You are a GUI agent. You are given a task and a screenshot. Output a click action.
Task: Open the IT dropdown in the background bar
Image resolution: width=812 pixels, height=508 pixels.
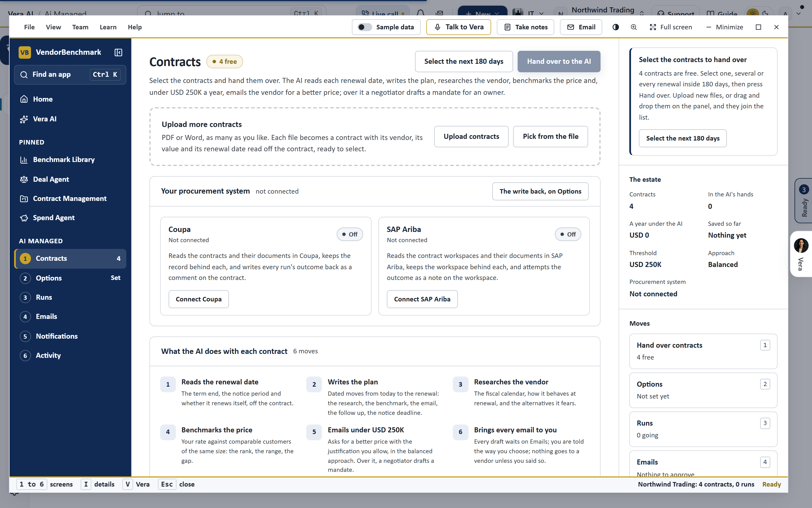[528, 13]
